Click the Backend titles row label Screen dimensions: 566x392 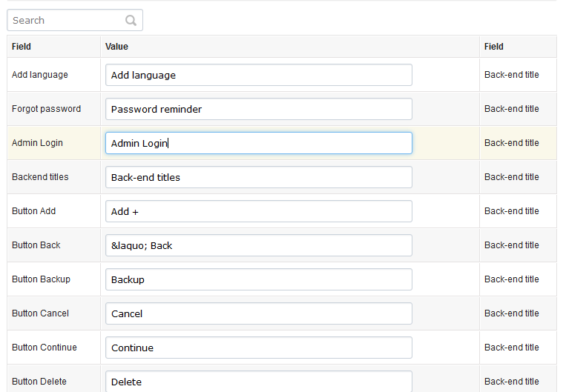pyautogui.click(x=40, y=177)
